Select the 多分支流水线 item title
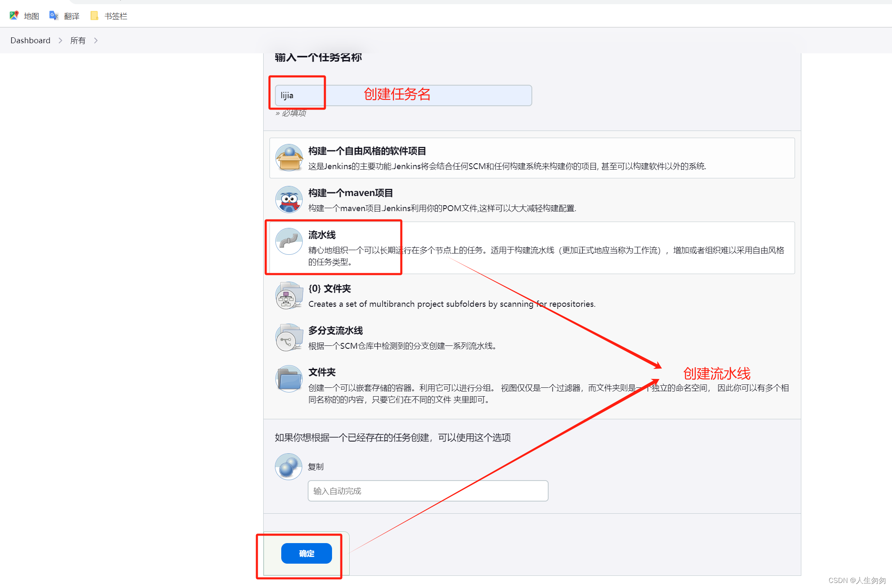892x588 pixels. (x=335, y=331)
